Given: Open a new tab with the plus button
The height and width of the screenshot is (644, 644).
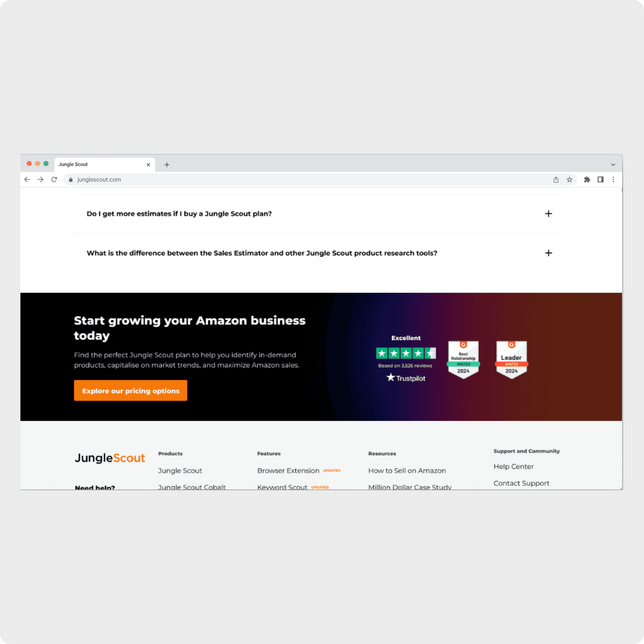Looking at the screenshot, I should (x=167, y=165).
